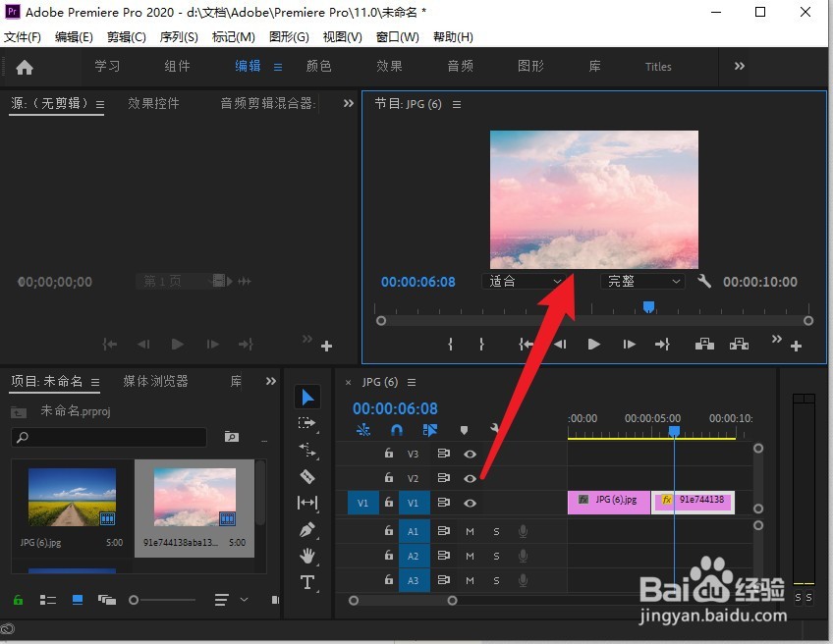Select the Selection arrow tool
The image size is (833, 644).
coord(307,398)
